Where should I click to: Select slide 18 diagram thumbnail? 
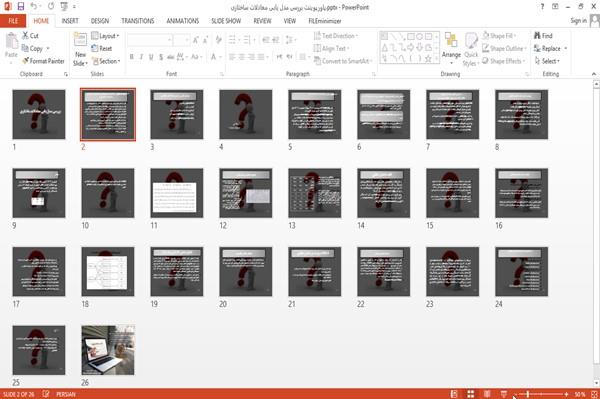coord(108,272)
